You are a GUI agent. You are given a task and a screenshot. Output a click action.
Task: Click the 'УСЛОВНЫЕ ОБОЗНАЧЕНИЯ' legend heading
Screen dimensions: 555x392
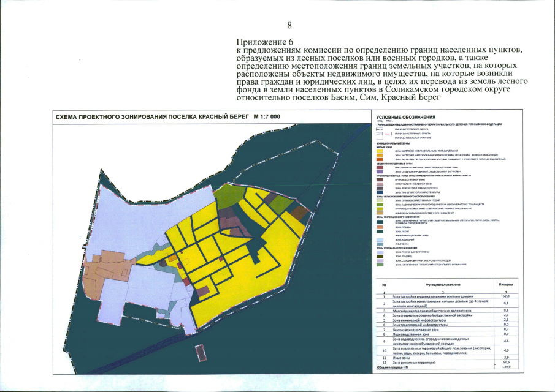pos(405,118)
